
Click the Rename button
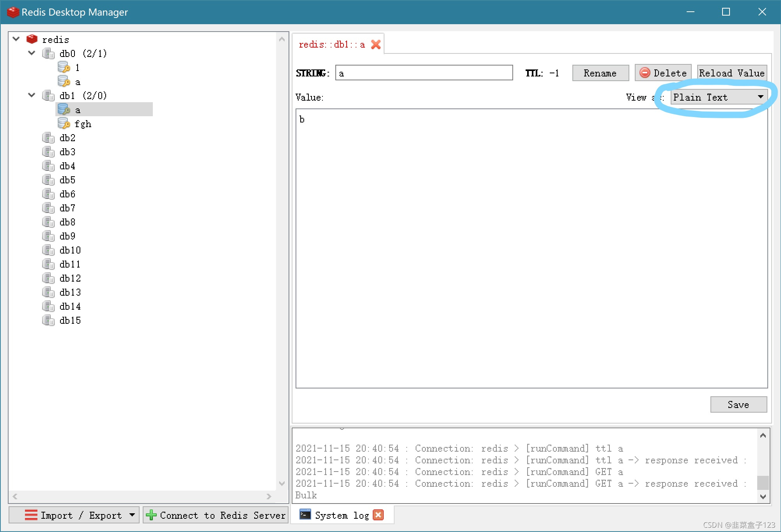(600, 73)
